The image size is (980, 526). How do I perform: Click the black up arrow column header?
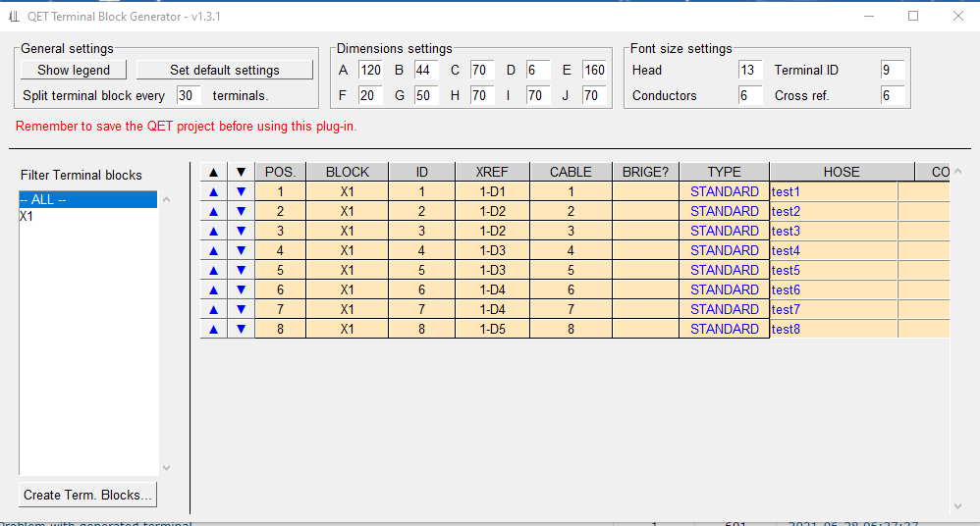point(213,172)
